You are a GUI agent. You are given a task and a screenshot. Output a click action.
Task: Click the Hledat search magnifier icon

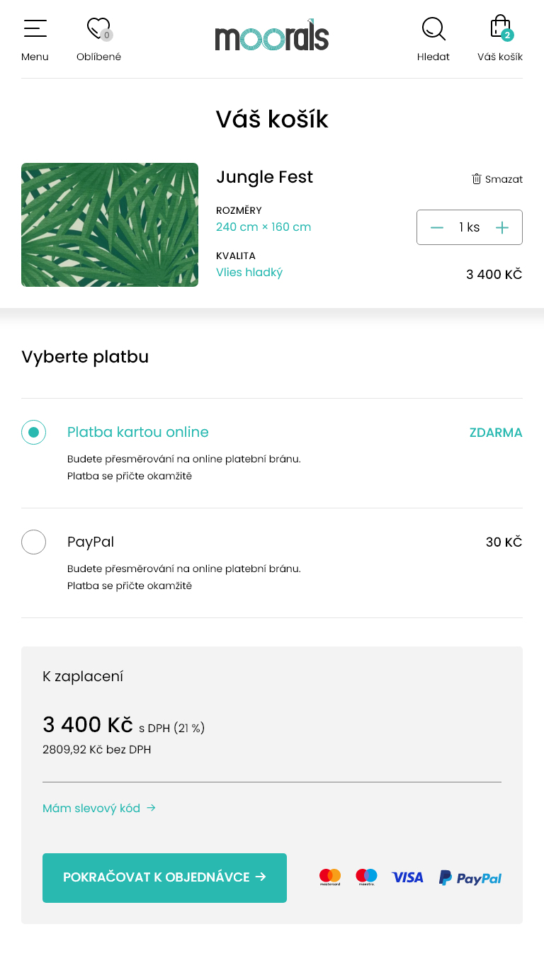433,29
